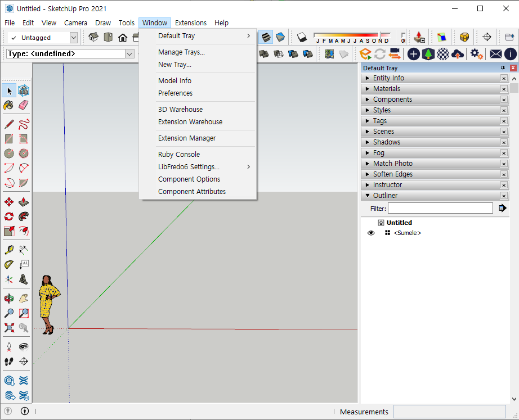Select the Orbit tool
Image resolution: width=519 pixels, height=420 pixels.
tap(9, 299)
